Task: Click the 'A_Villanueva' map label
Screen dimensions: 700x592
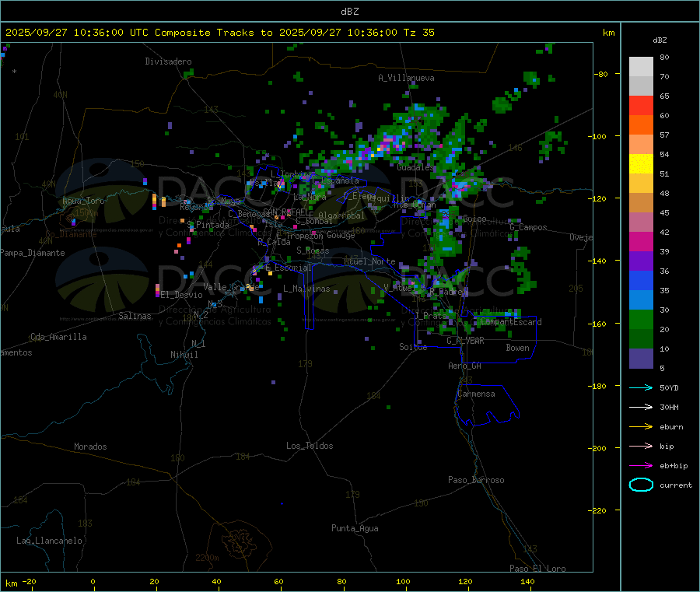Action: (x=406, y=78)
